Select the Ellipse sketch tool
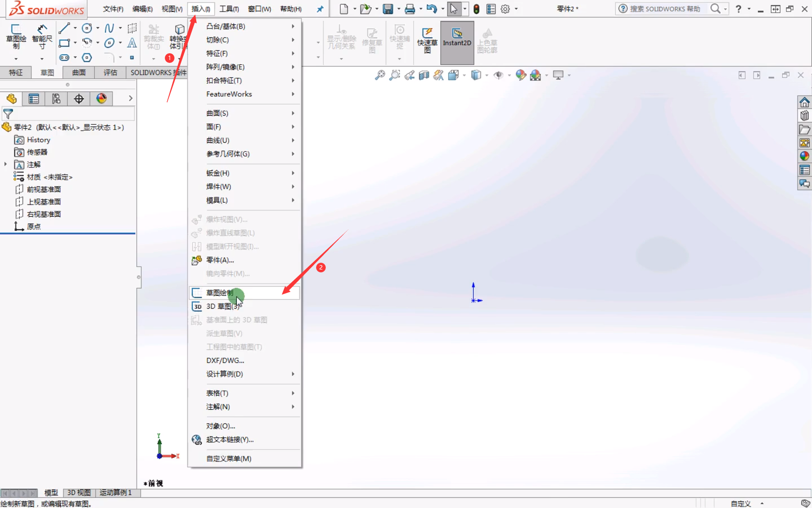Image resolution: width=812 pixels, height=508 pixels. coord(110,43)
